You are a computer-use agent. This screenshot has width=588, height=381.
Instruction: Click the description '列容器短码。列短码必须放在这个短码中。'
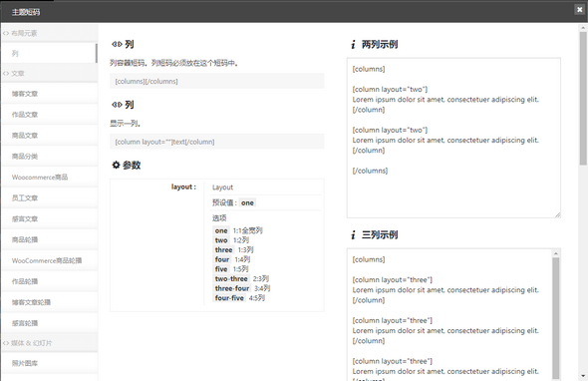(174, 63)
